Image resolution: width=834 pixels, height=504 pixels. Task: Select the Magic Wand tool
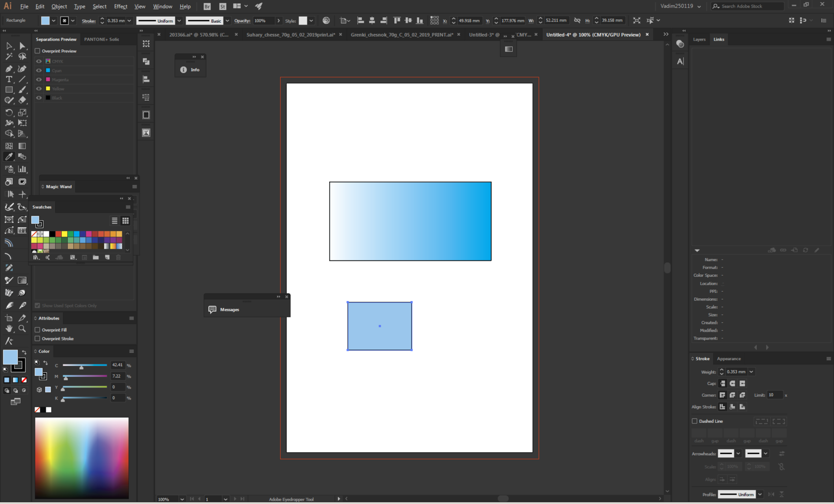[x=9, y=57]
